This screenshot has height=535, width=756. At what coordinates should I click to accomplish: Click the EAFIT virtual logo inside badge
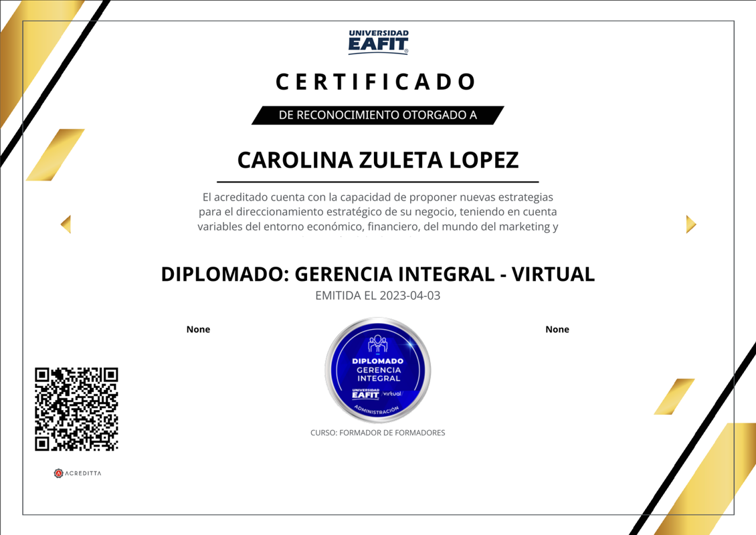click(377, 394)
